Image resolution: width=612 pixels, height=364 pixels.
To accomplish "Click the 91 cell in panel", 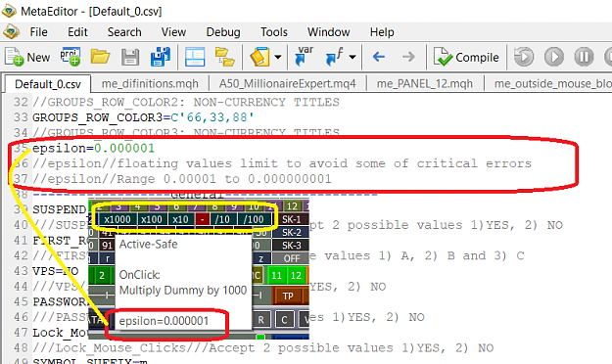I will [x=107, y=246].
